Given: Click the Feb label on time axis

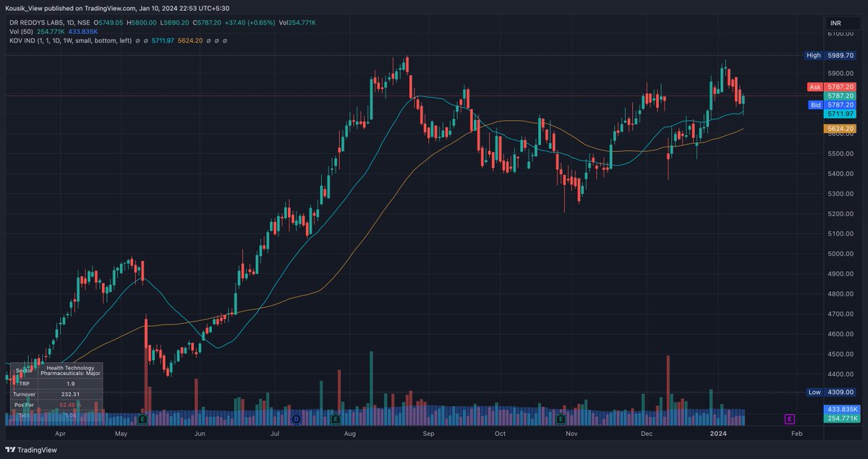Looking at the screenshot, I should pos(796,434).
